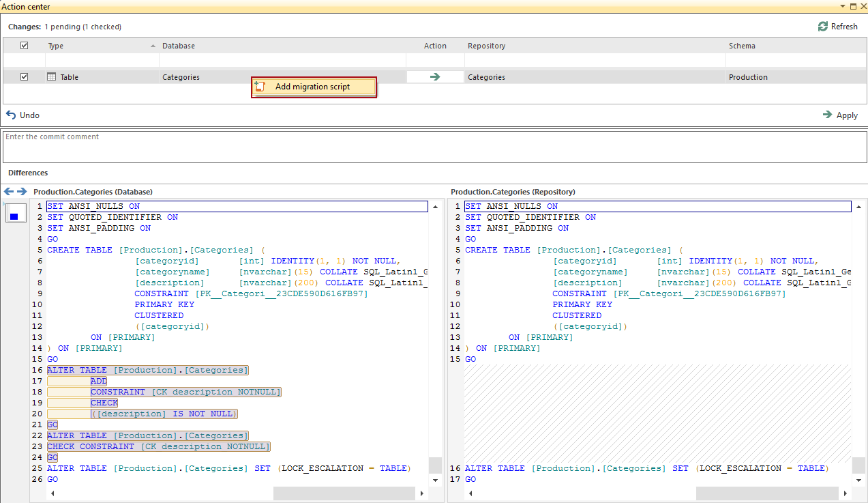The width and height of the screenshot is (868, 503).
Task: Click the Database column header
Action: pos(179,46)
